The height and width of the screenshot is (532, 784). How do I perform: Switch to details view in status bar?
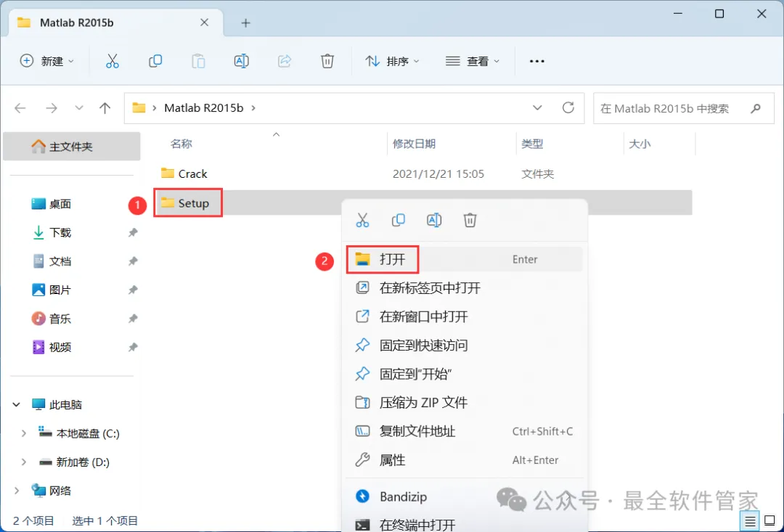tap(750, 522)
